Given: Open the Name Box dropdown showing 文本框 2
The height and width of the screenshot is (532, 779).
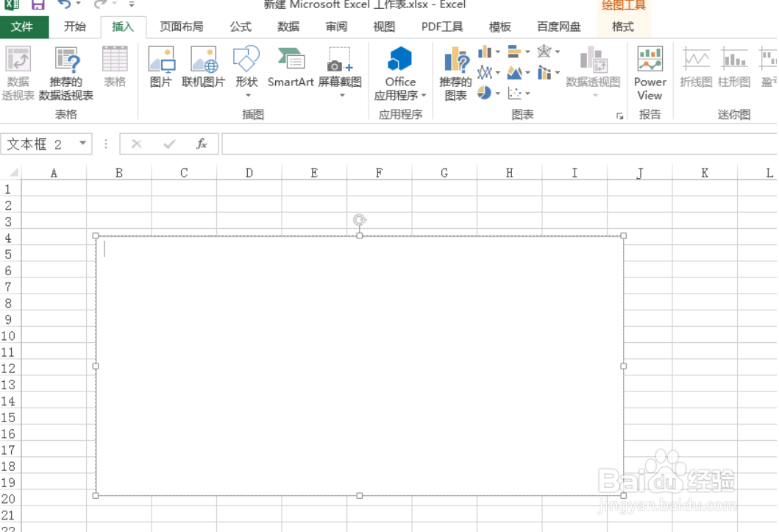Looking at the screenshot, I should coord(83,144).
